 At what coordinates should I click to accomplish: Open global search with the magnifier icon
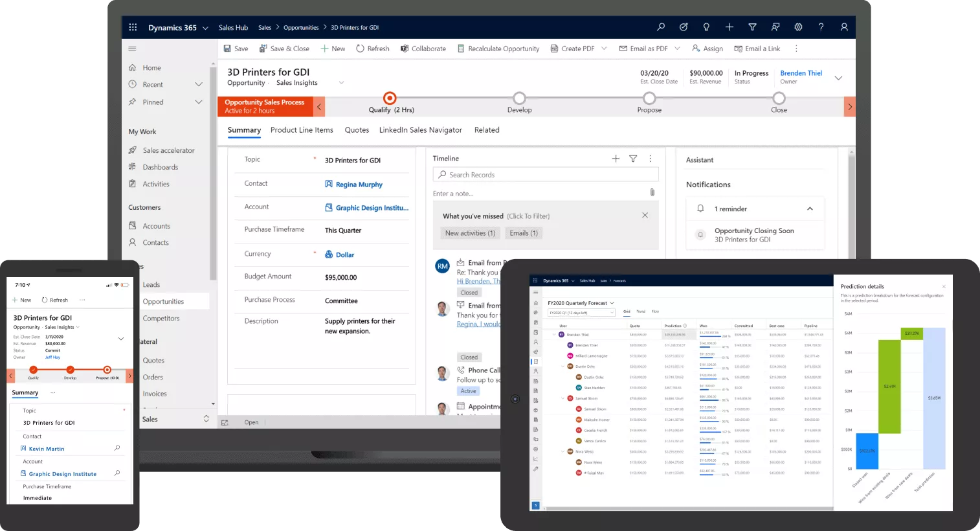661,27
